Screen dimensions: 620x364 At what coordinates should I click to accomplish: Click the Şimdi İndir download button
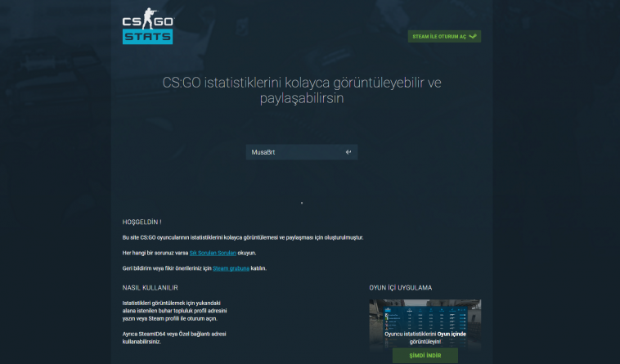(425, 356)
